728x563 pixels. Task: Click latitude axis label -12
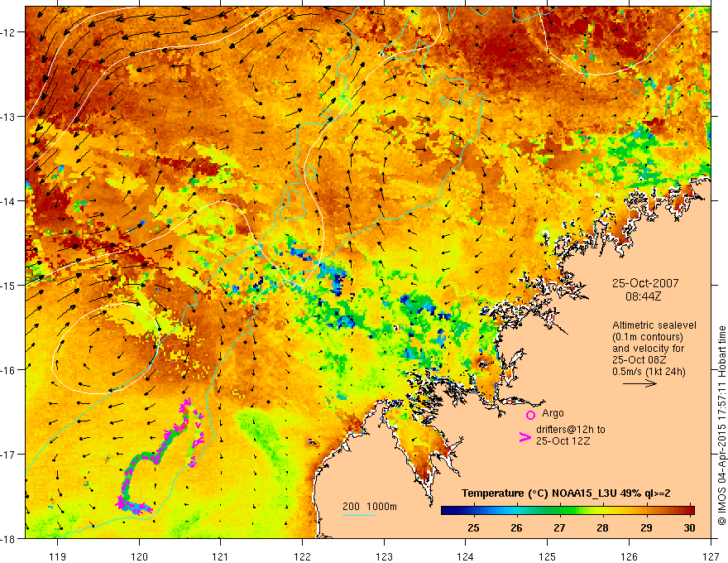(9, 32)
